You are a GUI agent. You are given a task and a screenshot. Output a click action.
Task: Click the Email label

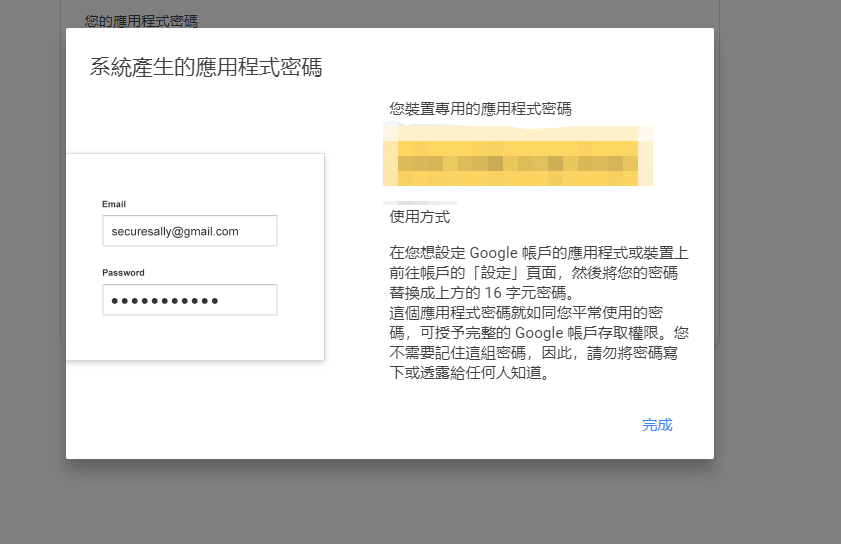[114, 204]
